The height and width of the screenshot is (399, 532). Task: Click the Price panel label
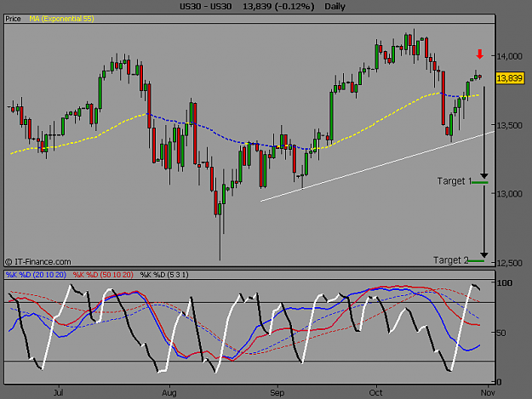13,19
